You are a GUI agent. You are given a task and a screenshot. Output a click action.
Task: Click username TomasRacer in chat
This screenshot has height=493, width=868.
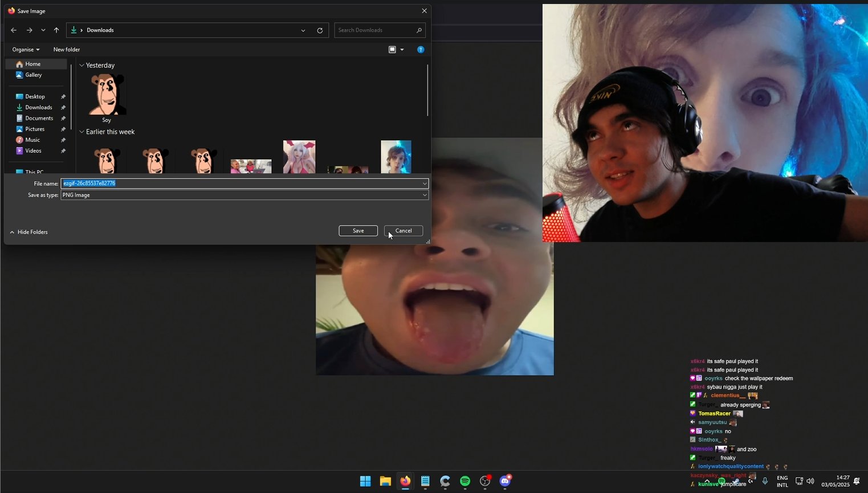coord(714,414)
